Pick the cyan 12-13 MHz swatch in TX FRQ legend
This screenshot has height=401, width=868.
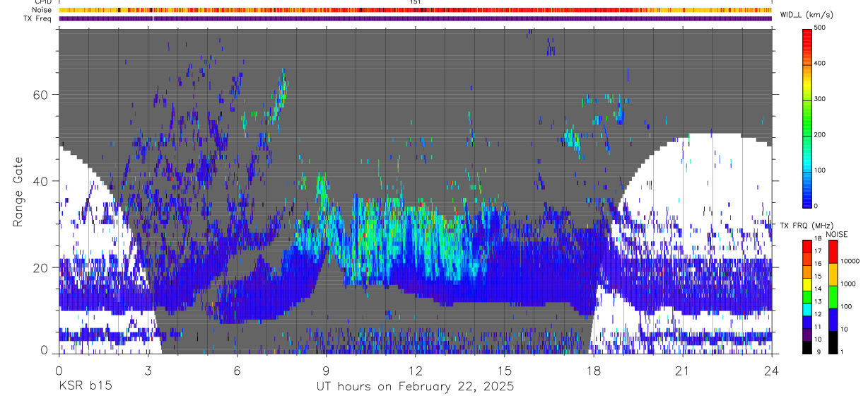coord(807,310)
